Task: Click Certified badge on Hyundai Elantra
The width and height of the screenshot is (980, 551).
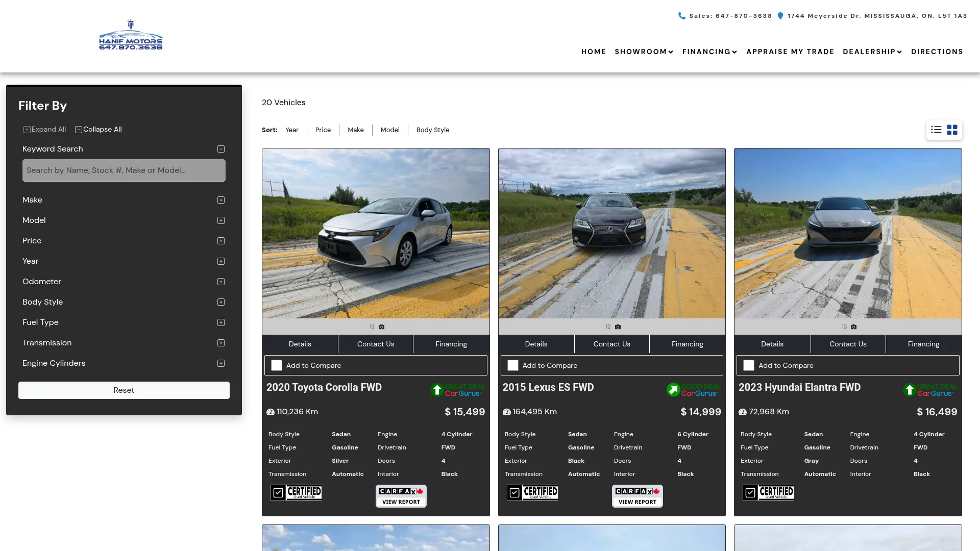Action: click(768, 492)
